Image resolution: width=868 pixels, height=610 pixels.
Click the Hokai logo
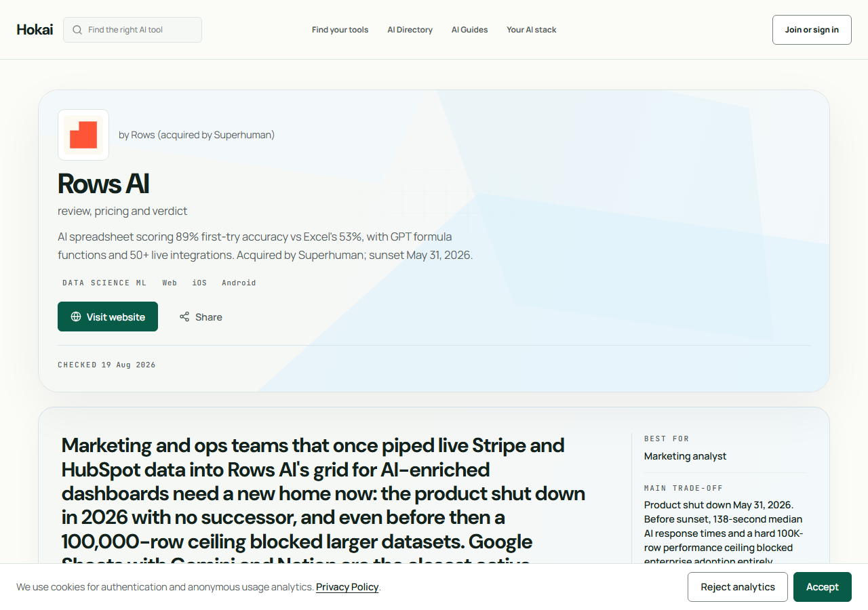click(x=35, y=30)
